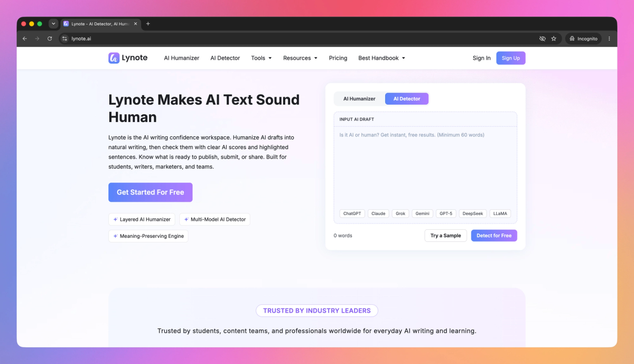Screen dimensions: 634x364
Task: Click sparkle icon on Meaning-Preserving Engine
Action: tap(115, 236)
